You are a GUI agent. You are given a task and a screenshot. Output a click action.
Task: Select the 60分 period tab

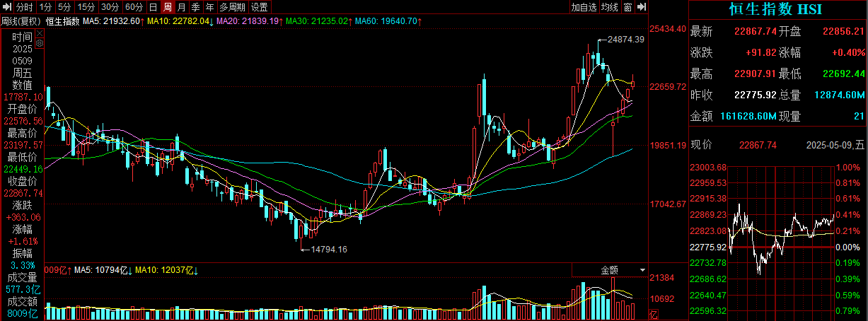coord(134,7)
